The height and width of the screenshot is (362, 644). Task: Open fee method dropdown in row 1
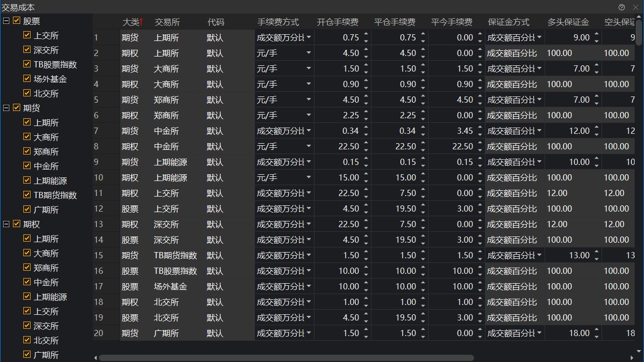309,37
